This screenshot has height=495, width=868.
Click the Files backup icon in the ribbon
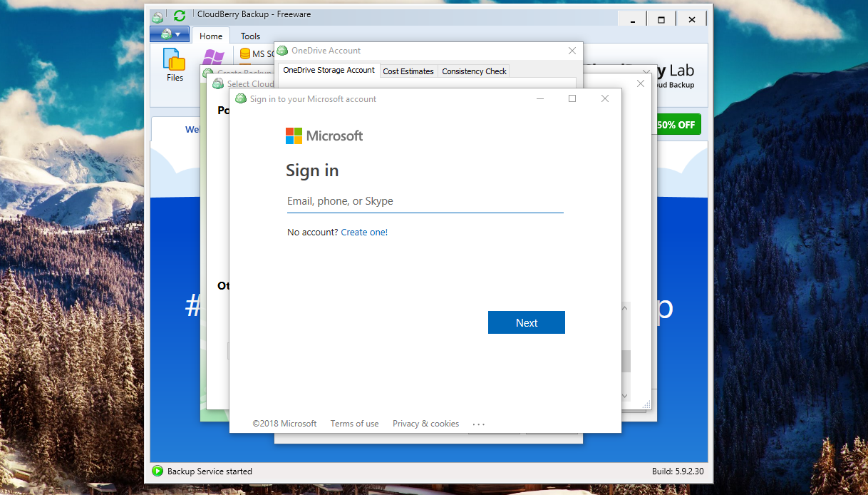pyautogui.click(x=175, y=65)
